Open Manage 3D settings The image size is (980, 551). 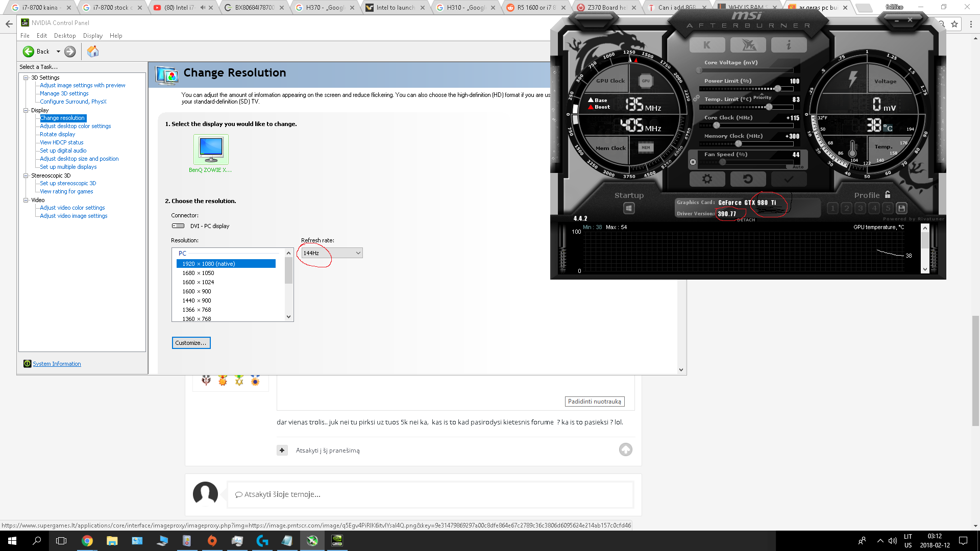(64, 93)
